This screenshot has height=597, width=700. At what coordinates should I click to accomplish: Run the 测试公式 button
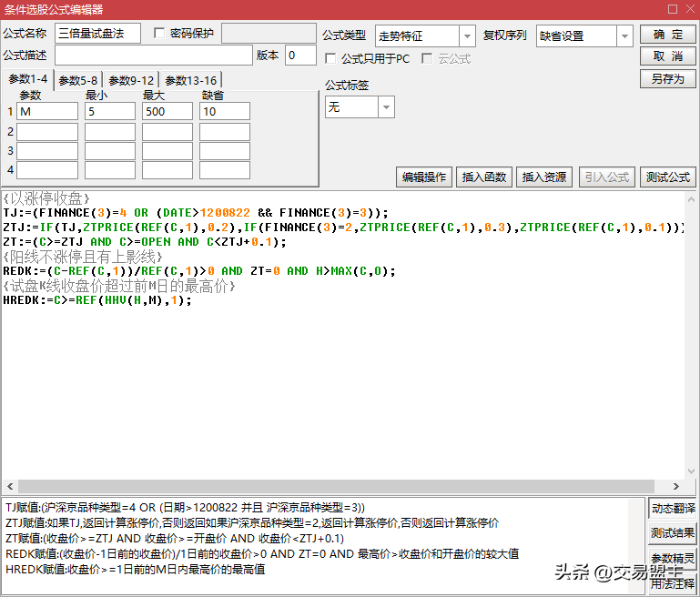pos(668,177)
